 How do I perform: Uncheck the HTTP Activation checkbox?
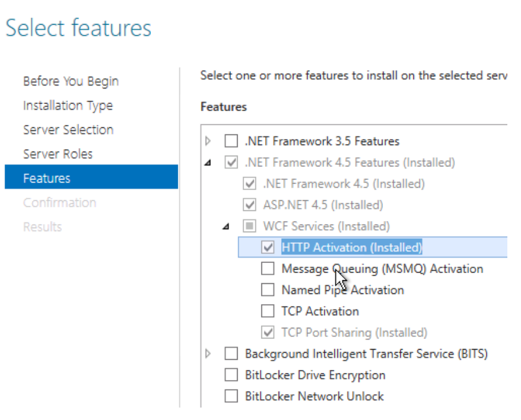click(268, 247)
